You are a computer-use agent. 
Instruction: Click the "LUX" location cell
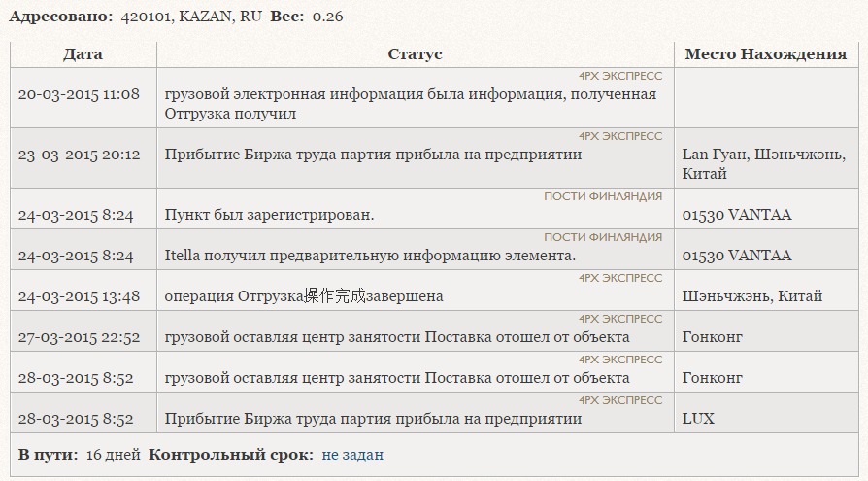(698, 419)
